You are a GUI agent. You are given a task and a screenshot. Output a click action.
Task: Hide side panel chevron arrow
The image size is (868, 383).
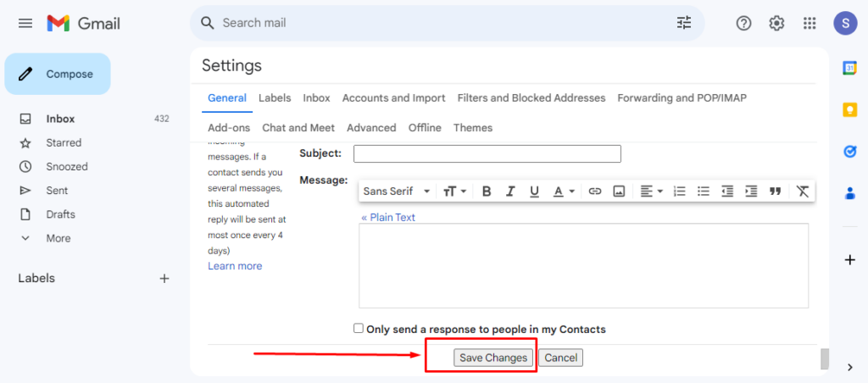click(x=850, y=366)
